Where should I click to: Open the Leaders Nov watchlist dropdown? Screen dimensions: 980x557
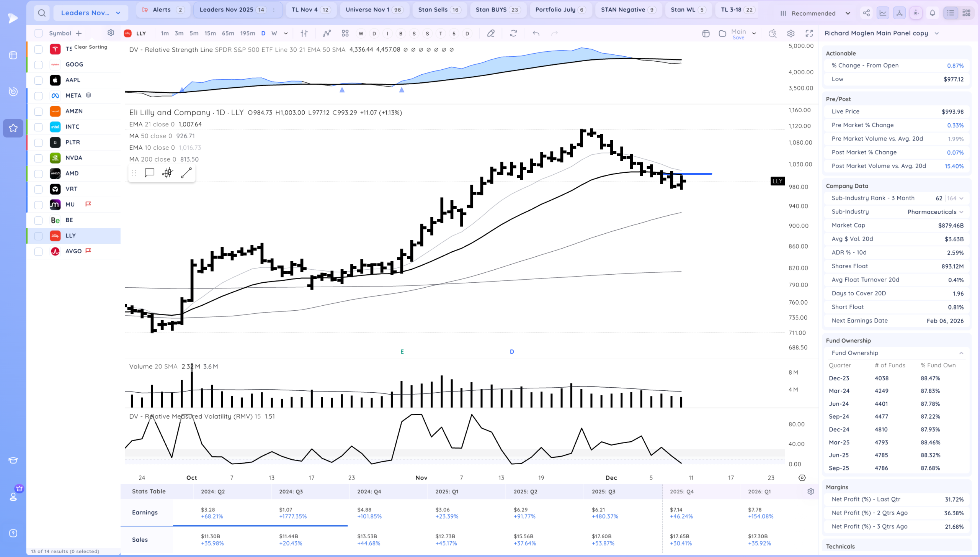click(x=91, y=13)
